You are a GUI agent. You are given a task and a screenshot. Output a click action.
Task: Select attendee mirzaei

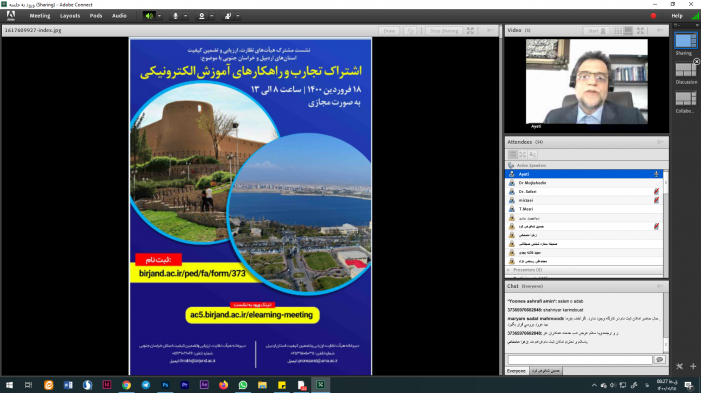coord(584,200)
